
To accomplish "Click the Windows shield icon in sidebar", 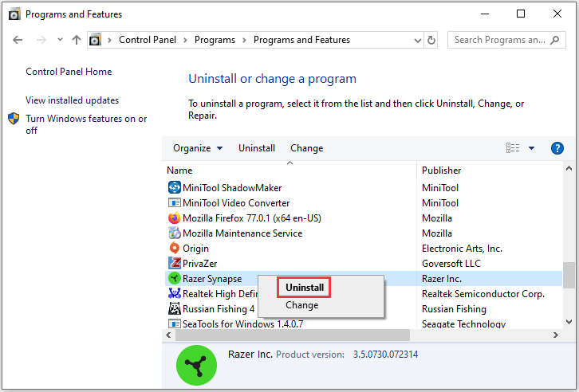I will pyautogui.click(x=14, y=119).
